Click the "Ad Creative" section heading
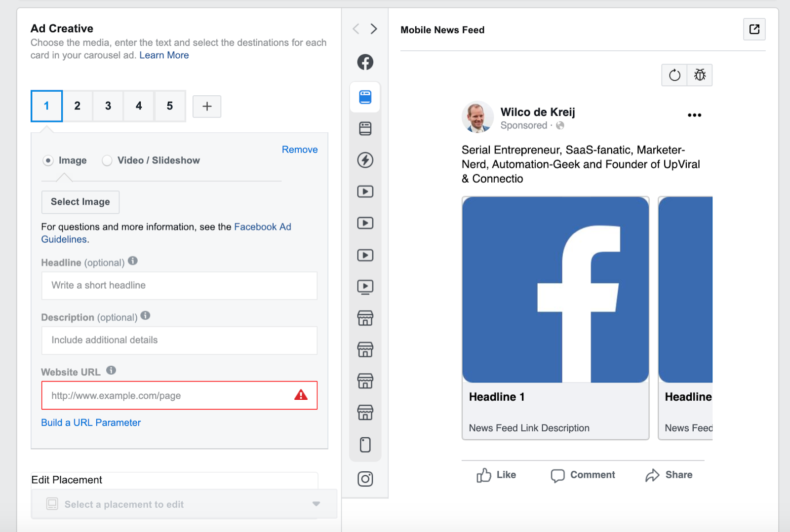The width and height of the screenshot is (790, 532). [x=62, y=28]
